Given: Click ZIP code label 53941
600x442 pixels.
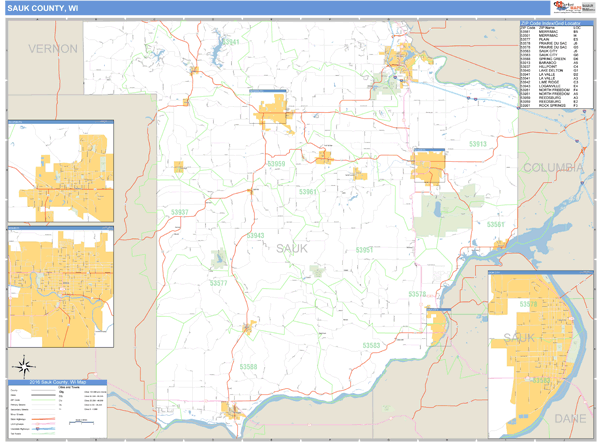Looking at the screenshot, I should [x=230, y=42].
